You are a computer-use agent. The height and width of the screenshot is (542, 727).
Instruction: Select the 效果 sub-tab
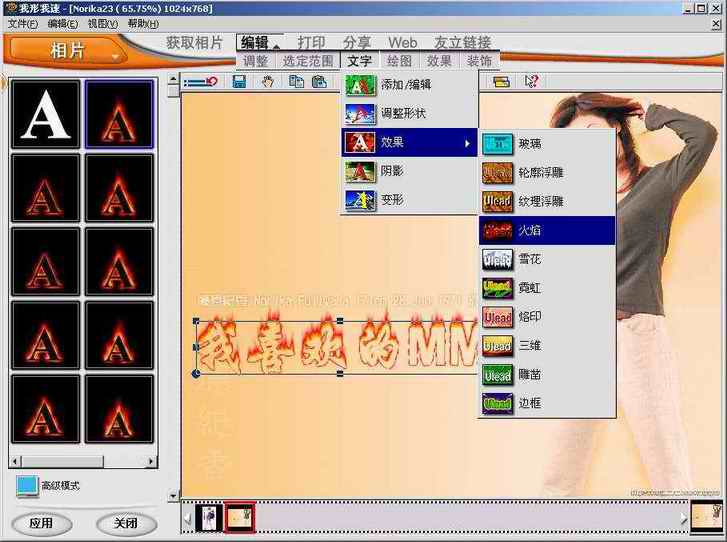(x=439, y=61)
